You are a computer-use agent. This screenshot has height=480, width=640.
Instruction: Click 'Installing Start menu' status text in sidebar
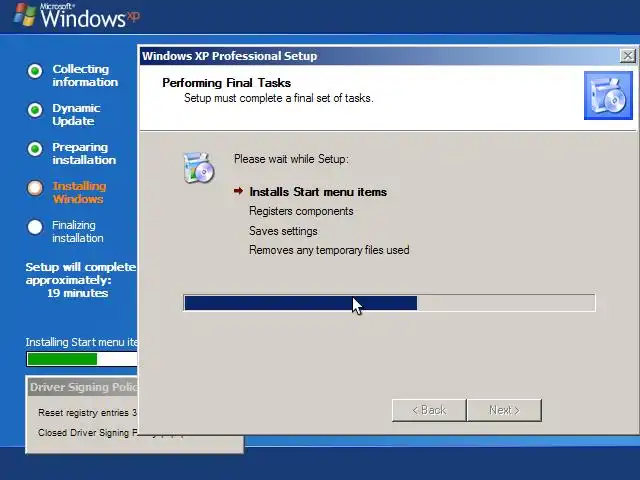(82, 342)
